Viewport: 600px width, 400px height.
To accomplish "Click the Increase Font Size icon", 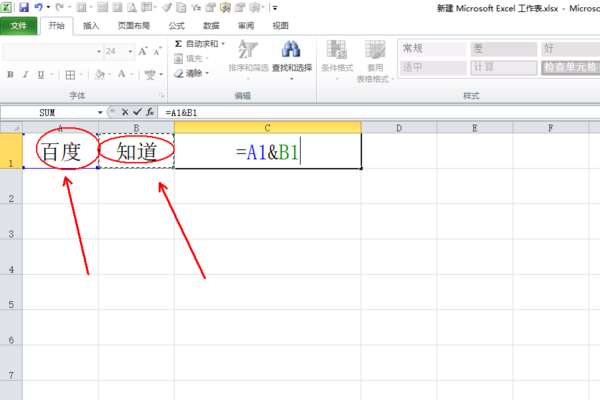I will pos(143,51).
